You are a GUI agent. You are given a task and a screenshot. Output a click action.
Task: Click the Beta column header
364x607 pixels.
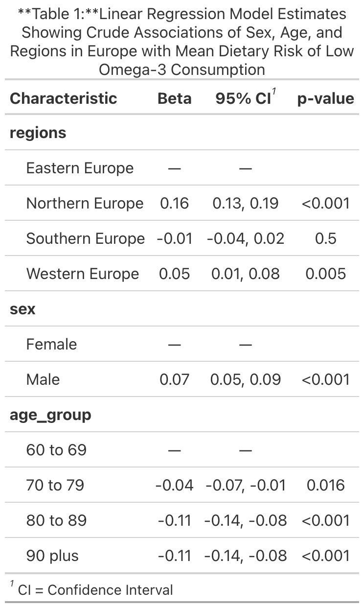click(x=174, y=98)
